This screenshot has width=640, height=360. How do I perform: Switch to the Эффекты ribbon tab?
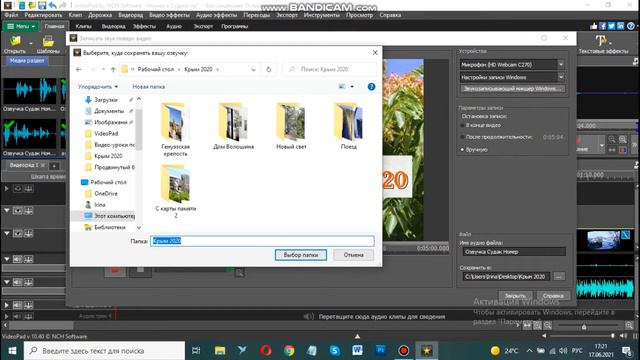pyautogui.click(x=144, y=26)
